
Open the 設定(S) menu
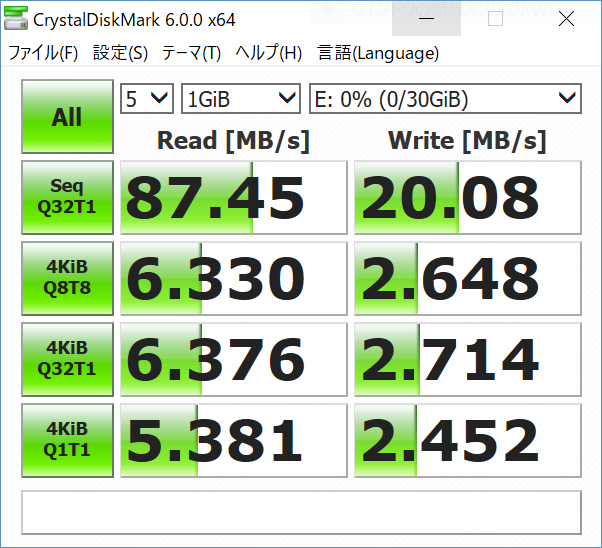120,54
